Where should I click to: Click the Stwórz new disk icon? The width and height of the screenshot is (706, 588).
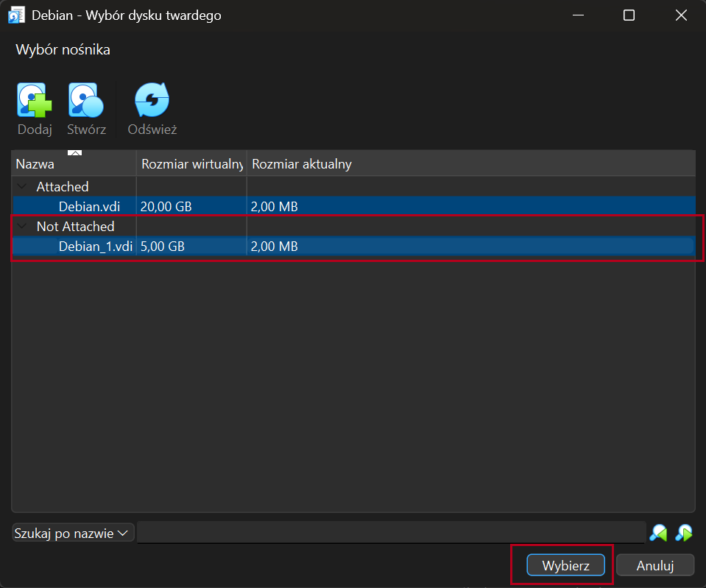86,101
